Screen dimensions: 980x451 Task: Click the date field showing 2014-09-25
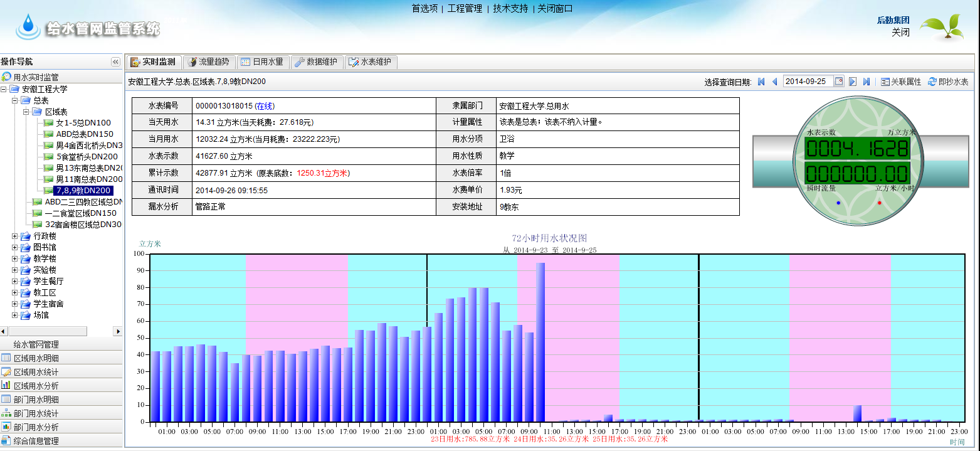point(808,82)
